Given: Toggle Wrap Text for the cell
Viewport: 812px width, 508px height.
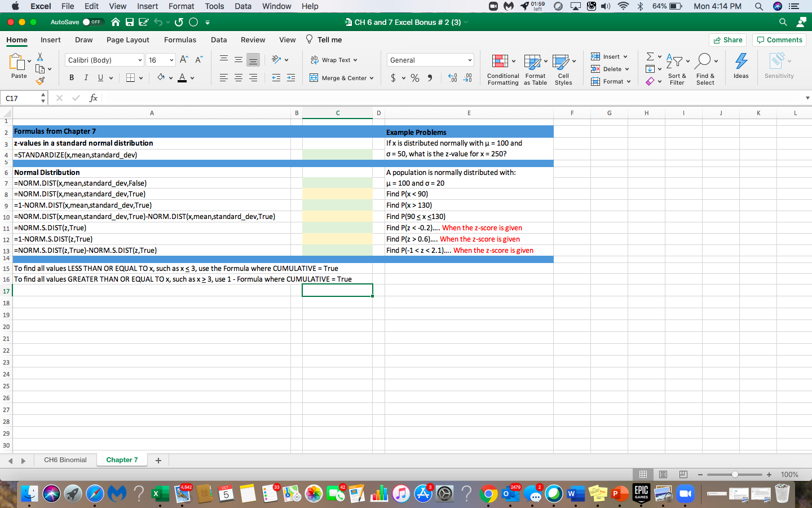Looking at the screenshot, I should click(x=334, y=60).
